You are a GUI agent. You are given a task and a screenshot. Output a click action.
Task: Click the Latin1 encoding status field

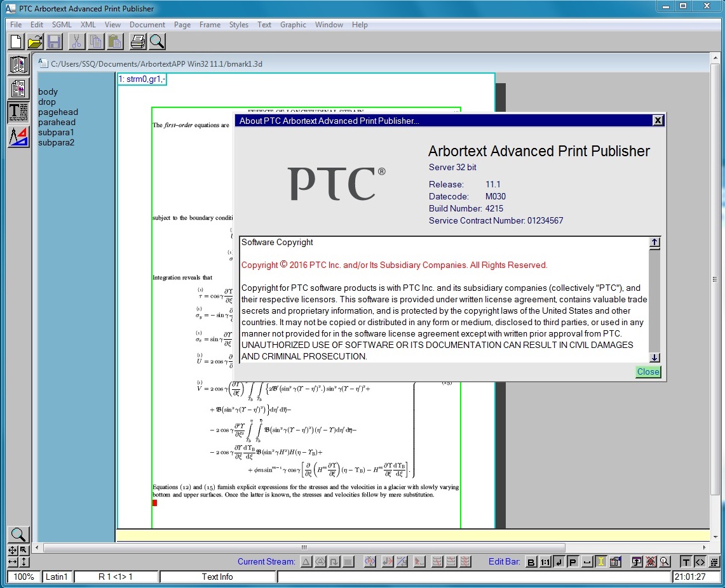click(57, 577)
